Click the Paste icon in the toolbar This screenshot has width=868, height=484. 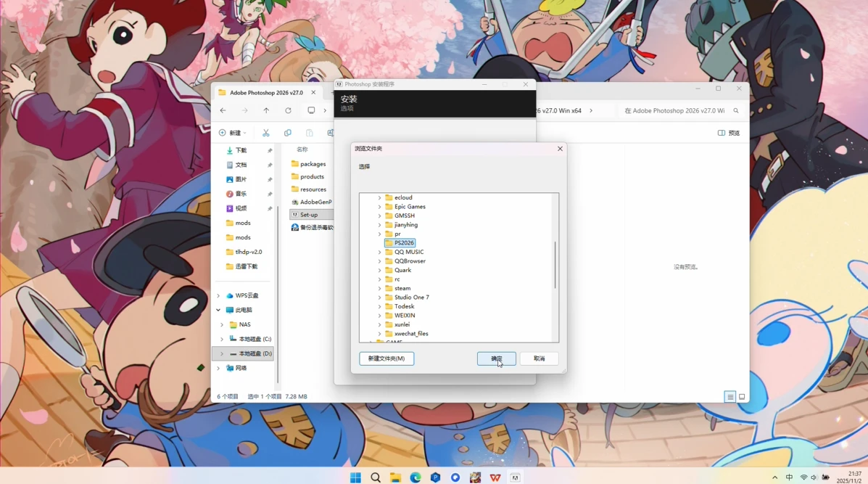pos(310,133)
